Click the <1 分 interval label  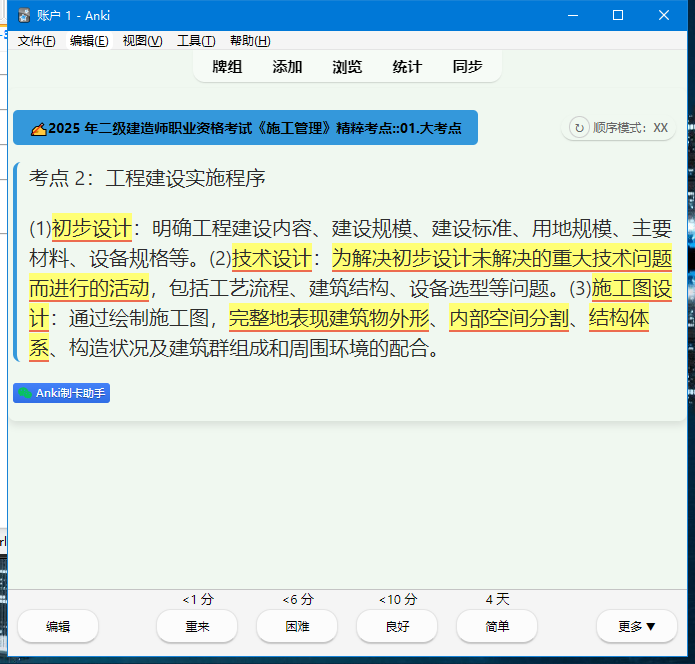tap(198, 599)
